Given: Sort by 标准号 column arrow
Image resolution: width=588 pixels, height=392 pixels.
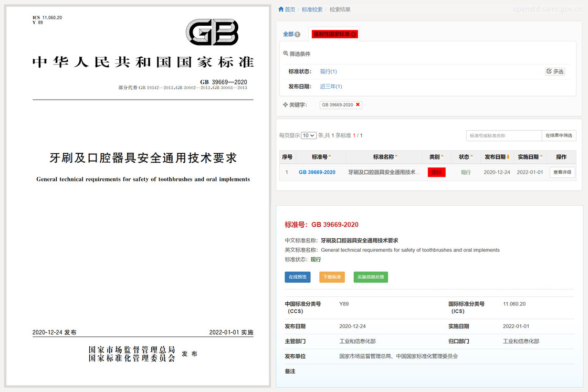Looking at the screenshot, I should click(330, 156).
